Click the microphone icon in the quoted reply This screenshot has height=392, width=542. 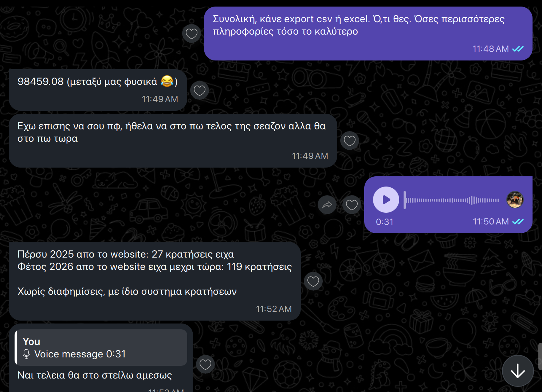(26, 354)
